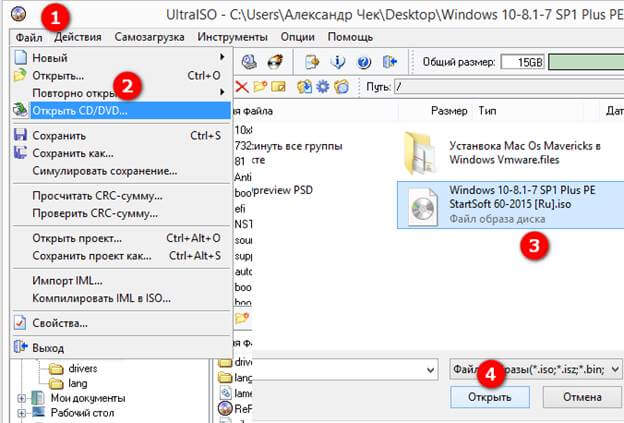Click the green total size progress bar
Viewport: 624px width, 423px height.
coord(586,62)
